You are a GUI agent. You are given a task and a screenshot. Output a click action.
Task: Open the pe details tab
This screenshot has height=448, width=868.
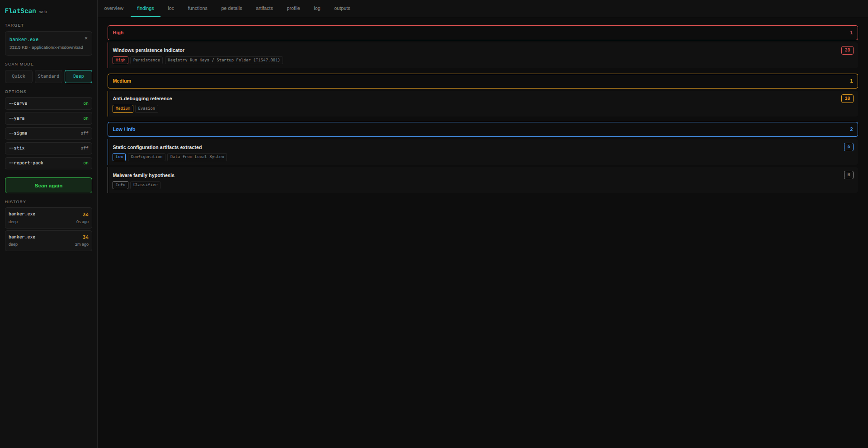click(x=231, y=9)
